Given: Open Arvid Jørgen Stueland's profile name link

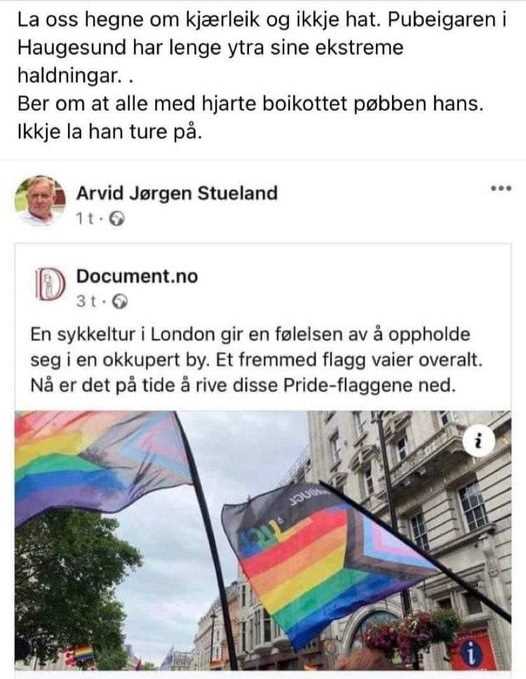Looking at the screenshot, I should [x=177, y=193].
